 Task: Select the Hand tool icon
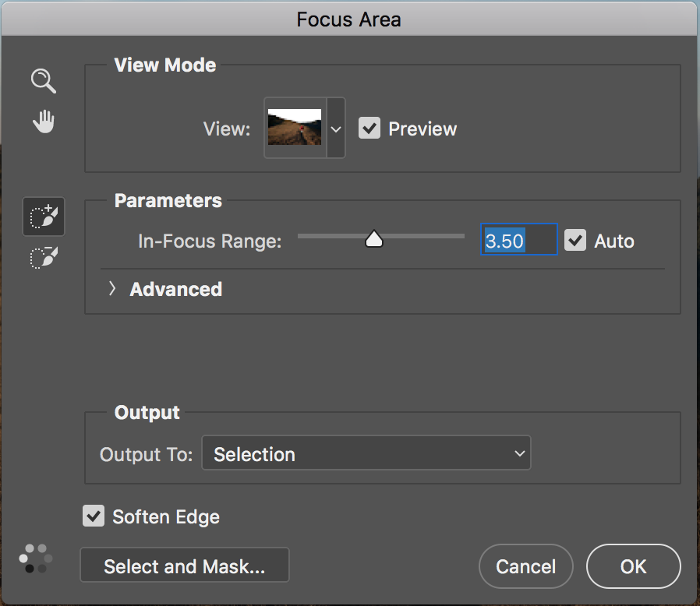pyautogui.click(x=44, y=122)
